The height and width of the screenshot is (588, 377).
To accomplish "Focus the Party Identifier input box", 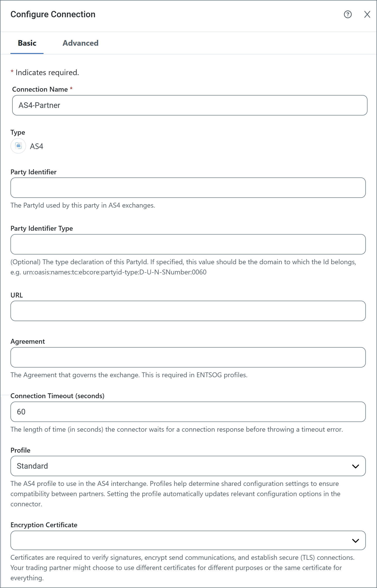I will coord(188,188).
